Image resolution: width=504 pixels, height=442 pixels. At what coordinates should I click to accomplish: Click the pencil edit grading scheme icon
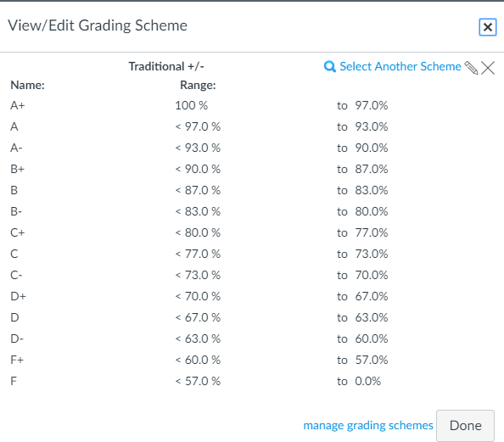[471, 68]
